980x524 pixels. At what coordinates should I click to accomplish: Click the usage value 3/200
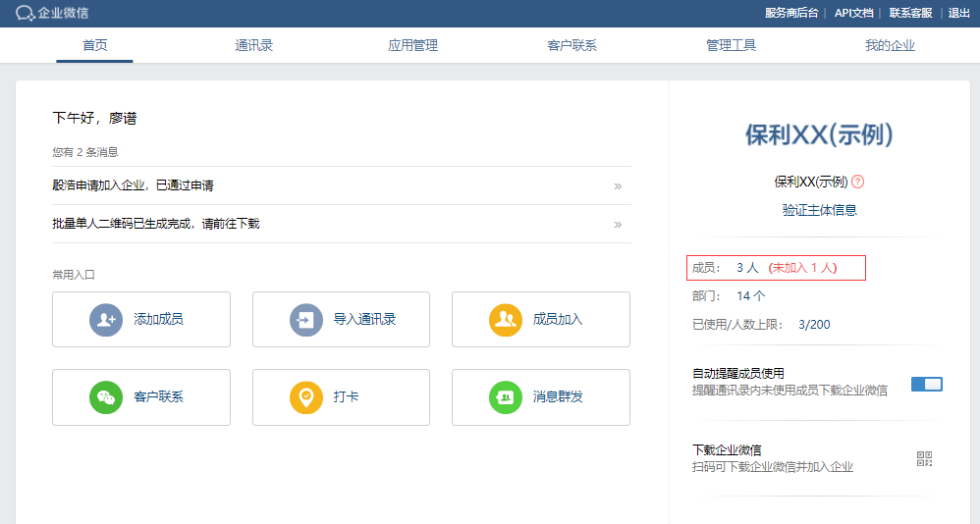point(814,325)
